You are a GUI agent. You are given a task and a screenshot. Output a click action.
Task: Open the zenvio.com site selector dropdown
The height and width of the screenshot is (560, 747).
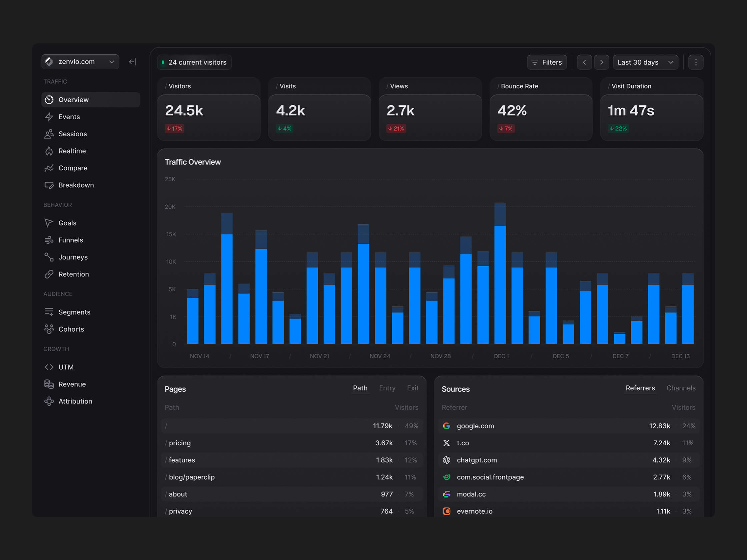click(x=80, y=62)
